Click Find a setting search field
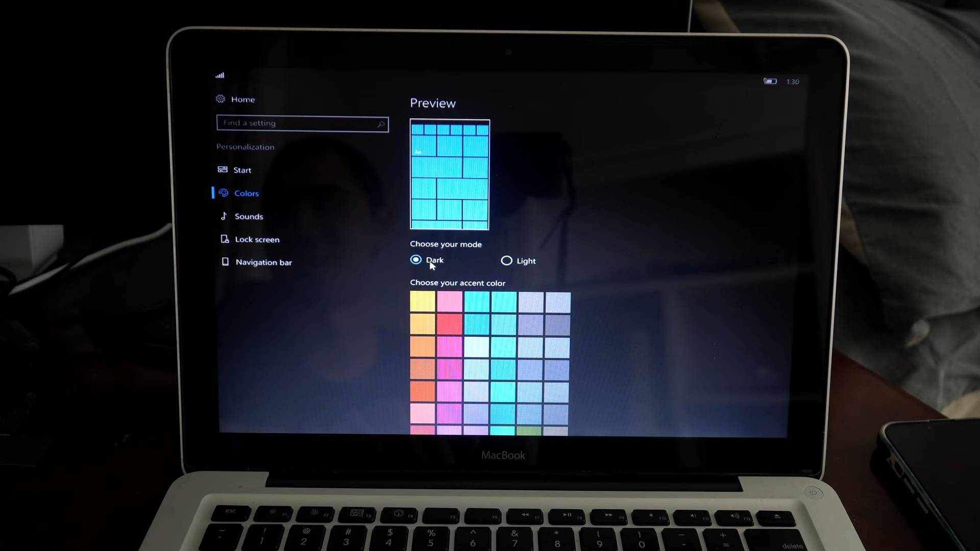The image size is (980, 551). (302, 122)
